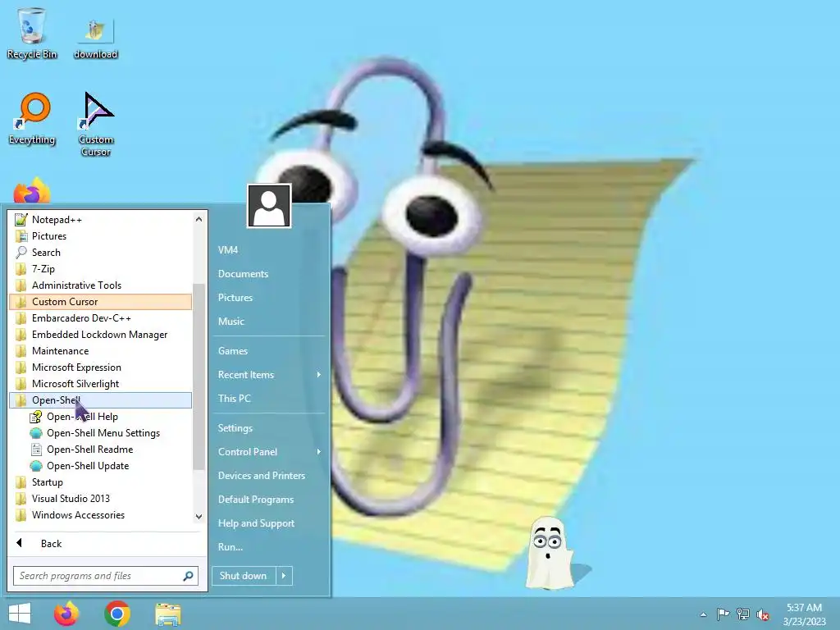The width and height of the screenshot is (840, 630).
Task: Expand the Visual Studio 2013 folder
Action: pyautogui.click(x=100, y=499)
